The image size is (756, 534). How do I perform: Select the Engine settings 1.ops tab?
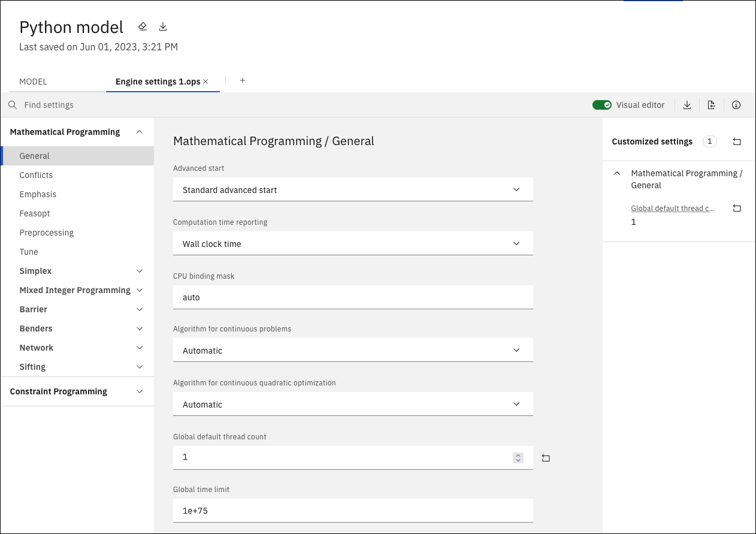pos(158,82)
